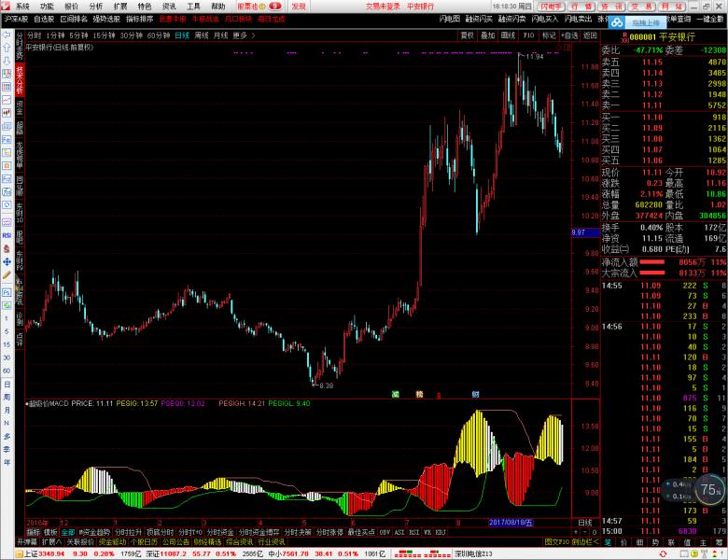Select the 周线 weekly period
This screenshot has height=560, width=728.
coord(202,35)
